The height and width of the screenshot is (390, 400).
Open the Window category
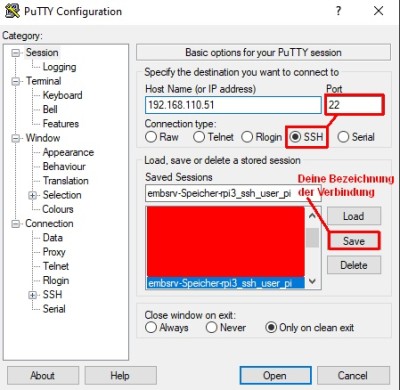(43, 138)
